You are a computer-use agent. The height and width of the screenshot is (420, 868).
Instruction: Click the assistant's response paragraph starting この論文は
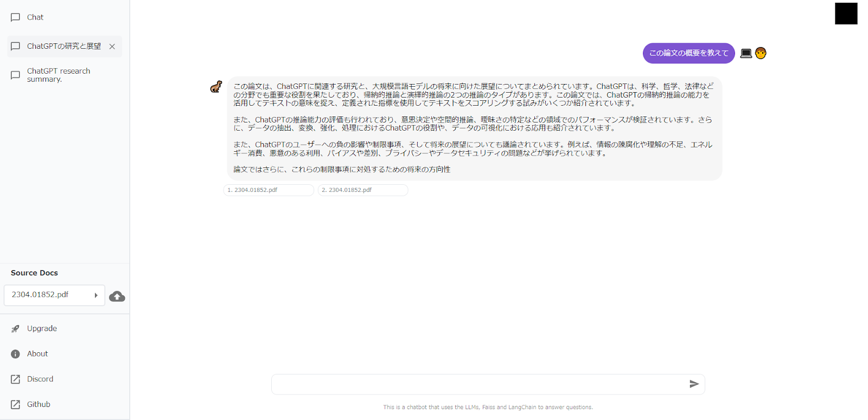pos(474,95)
